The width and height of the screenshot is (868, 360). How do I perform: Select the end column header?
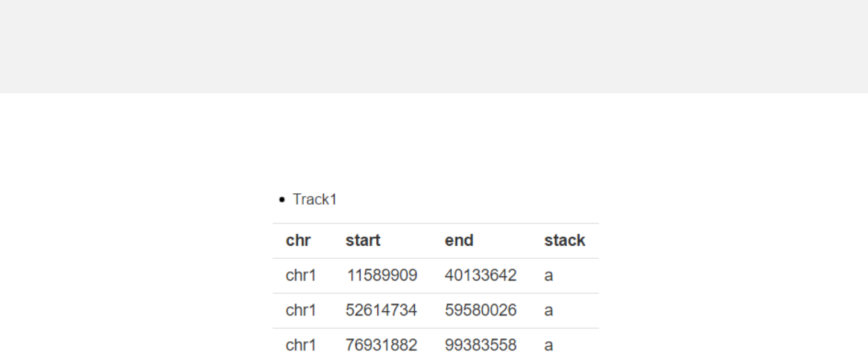(459, 240)
